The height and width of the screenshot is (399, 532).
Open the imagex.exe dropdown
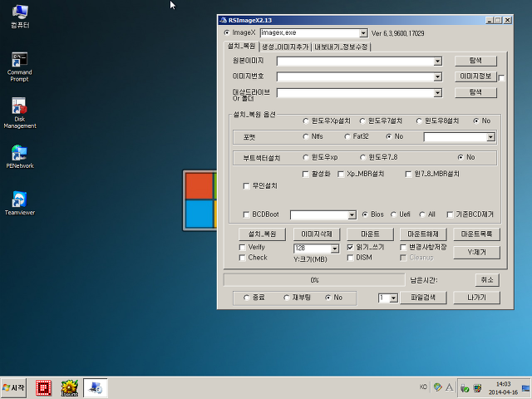point(363,33)
